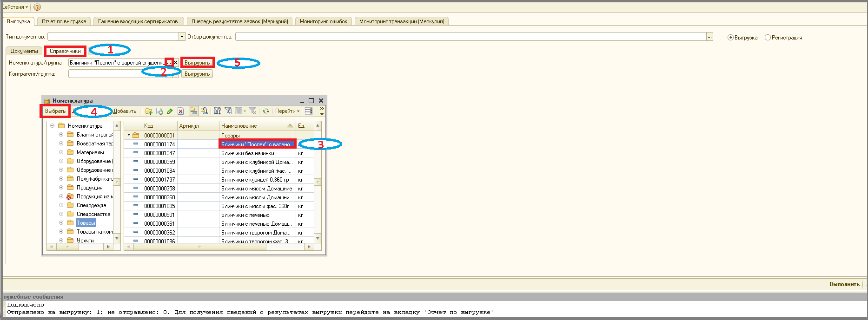Click code cell 00000001084
Viewport: 868px width, 320px height.
pyautogui.click(x=159, y=170)
